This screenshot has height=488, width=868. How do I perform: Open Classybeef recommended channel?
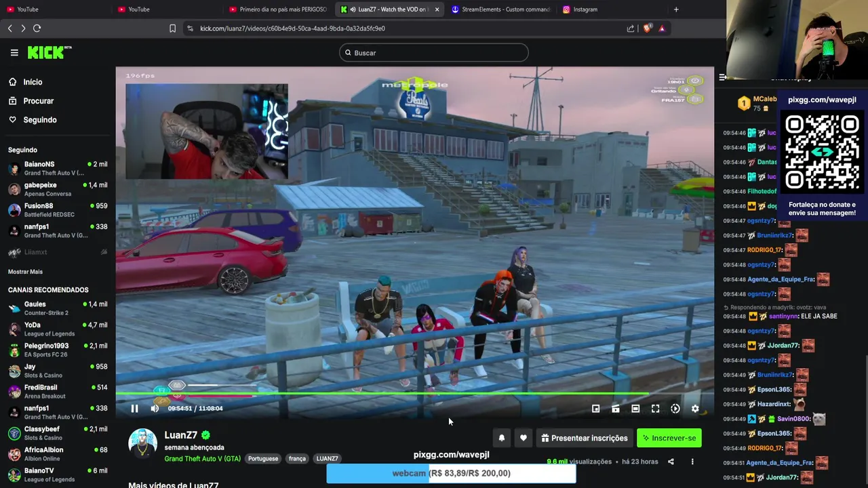pyautogui.click(x=57, y=433)
